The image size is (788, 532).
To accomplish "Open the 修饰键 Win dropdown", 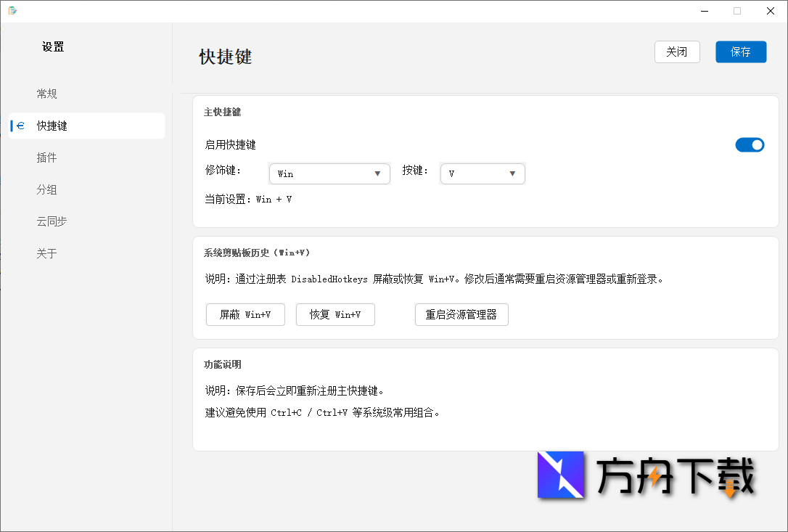I will pos(329,173).
